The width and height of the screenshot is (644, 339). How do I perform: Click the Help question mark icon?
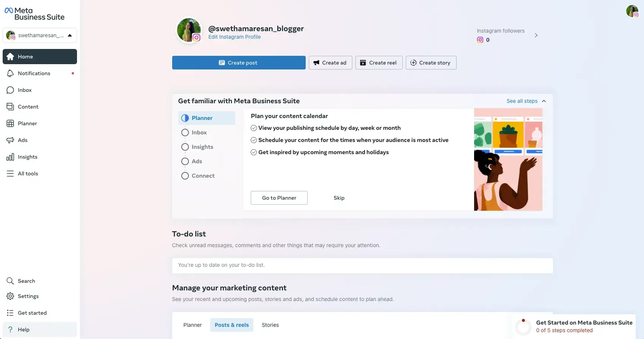coord(10,330)
